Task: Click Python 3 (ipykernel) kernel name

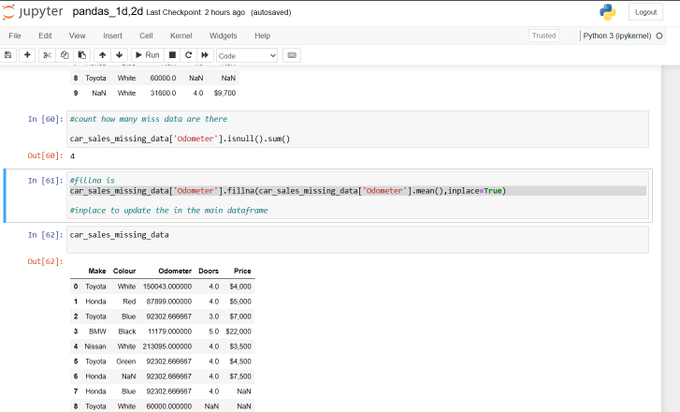Action: click(617, 36)
